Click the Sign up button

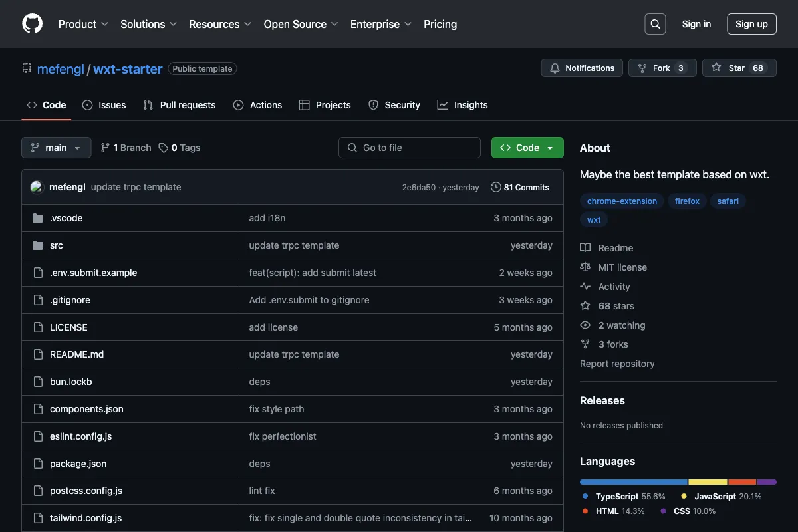[x=751, y=24]
